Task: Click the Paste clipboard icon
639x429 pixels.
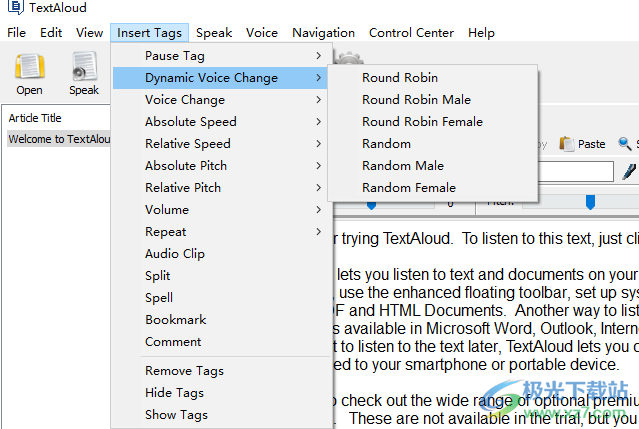Action: 566,144
